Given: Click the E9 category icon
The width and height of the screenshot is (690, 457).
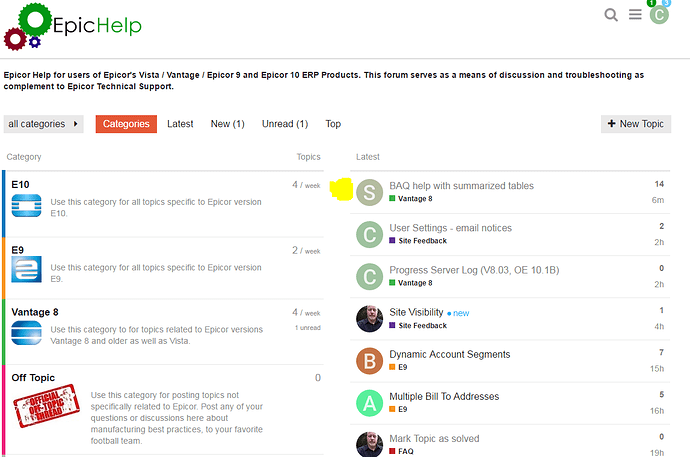Looking at the screenshot, I should (26, 269).
